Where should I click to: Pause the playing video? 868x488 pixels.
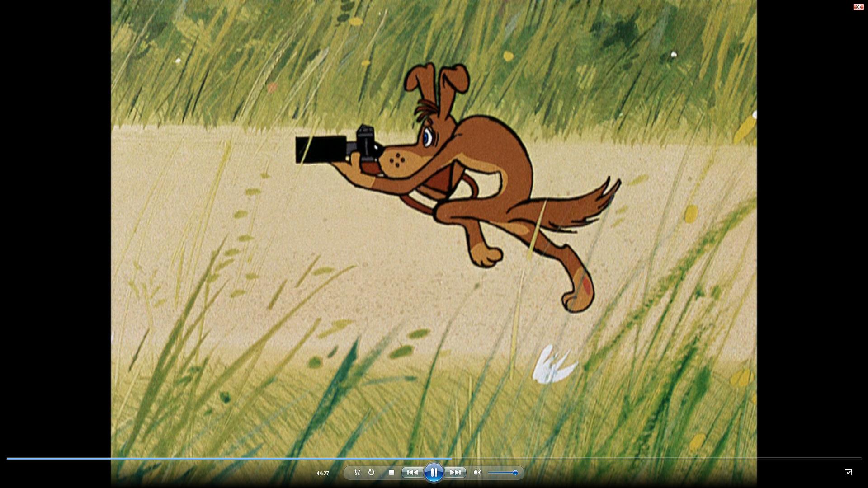pyautogui.click(x=434, y=473)
